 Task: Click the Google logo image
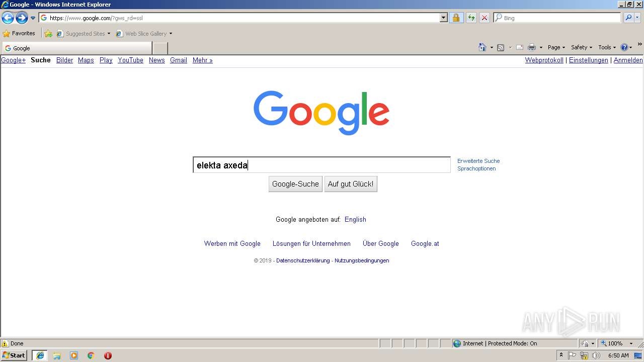click(321, 113)
